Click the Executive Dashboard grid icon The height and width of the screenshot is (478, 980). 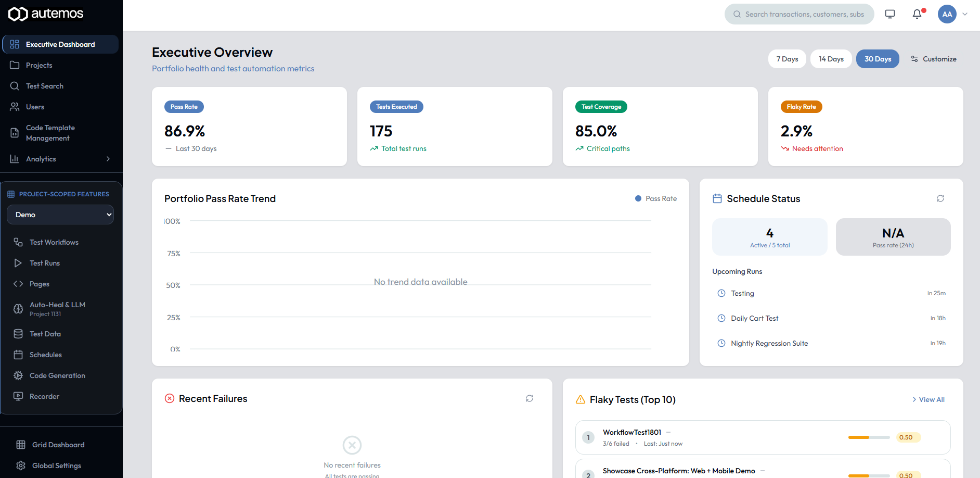click(15, 44)
